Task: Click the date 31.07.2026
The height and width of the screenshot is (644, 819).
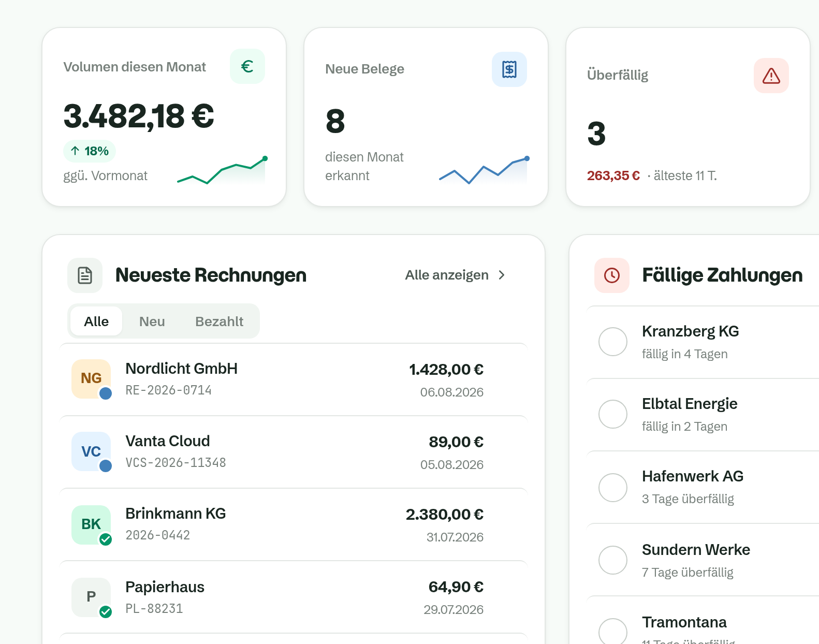Action: coord(455,537)
